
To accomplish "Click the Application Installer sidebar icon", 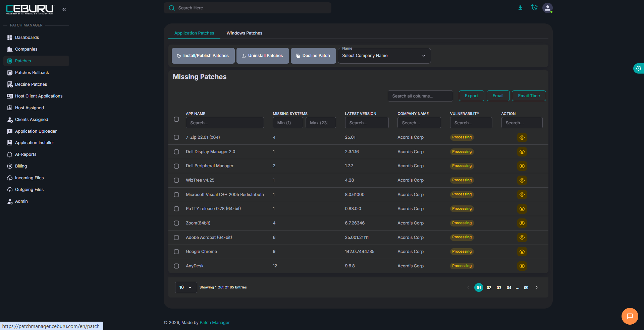I will tap(10, 143).
